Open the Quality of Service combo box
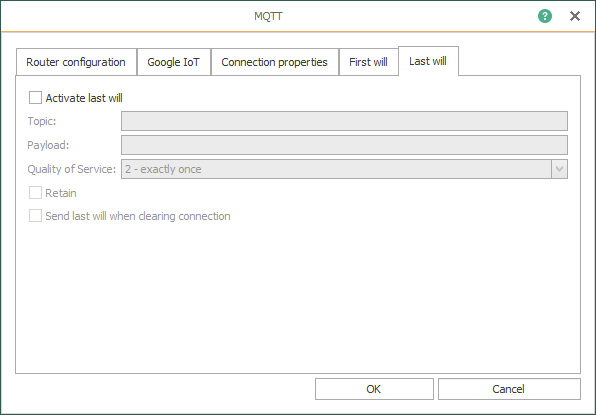The width and height of the screenshot is (596, 415). pos(344,169)
